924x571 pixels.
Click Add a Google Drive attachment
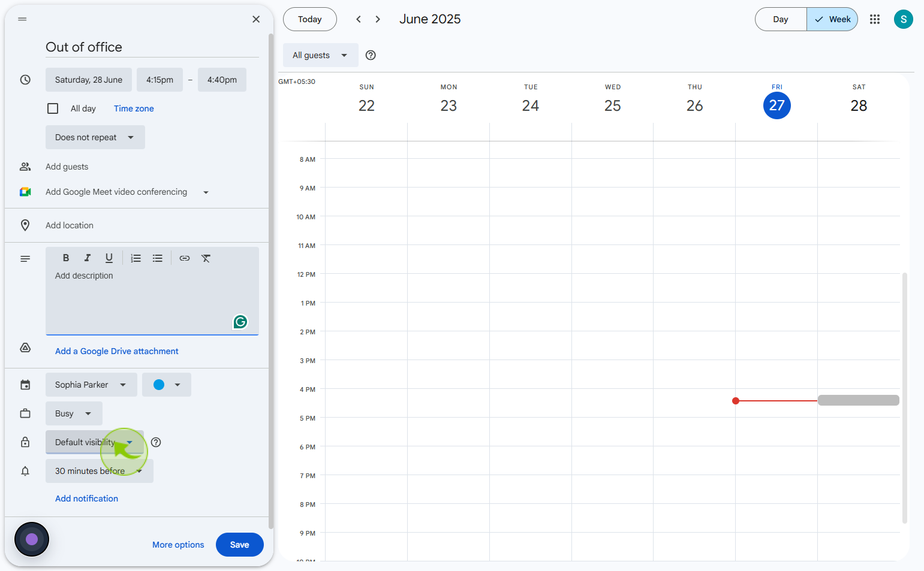point(117,351)
